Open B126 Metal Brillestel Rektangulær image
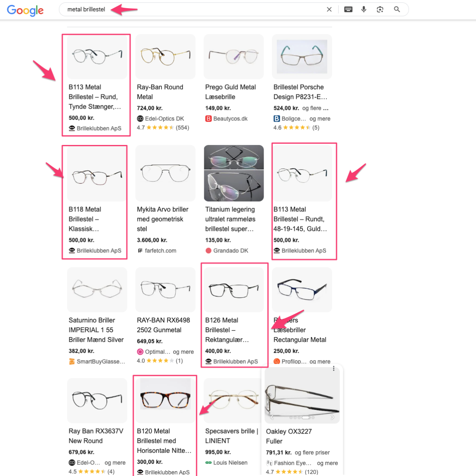This screenshot has width=476, height=476. click(234, 290)
